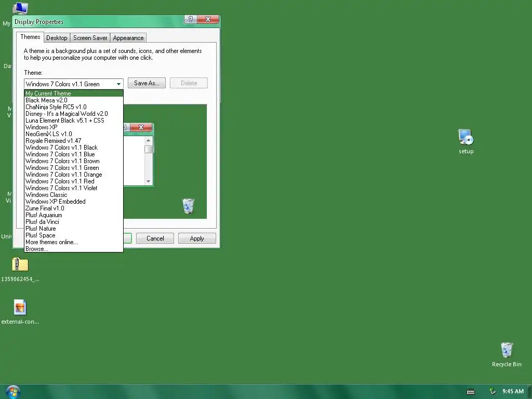Choose Windows 7 Colors v1.1 Blue
532x399 pixels.
[x=74, y=154]
